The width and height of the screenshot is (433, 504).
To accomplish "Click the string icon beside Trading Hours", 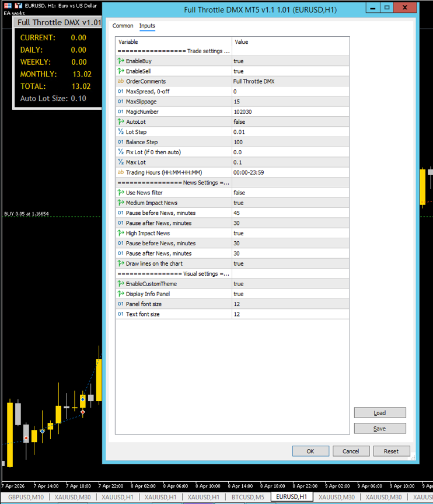I will (121, 173).
